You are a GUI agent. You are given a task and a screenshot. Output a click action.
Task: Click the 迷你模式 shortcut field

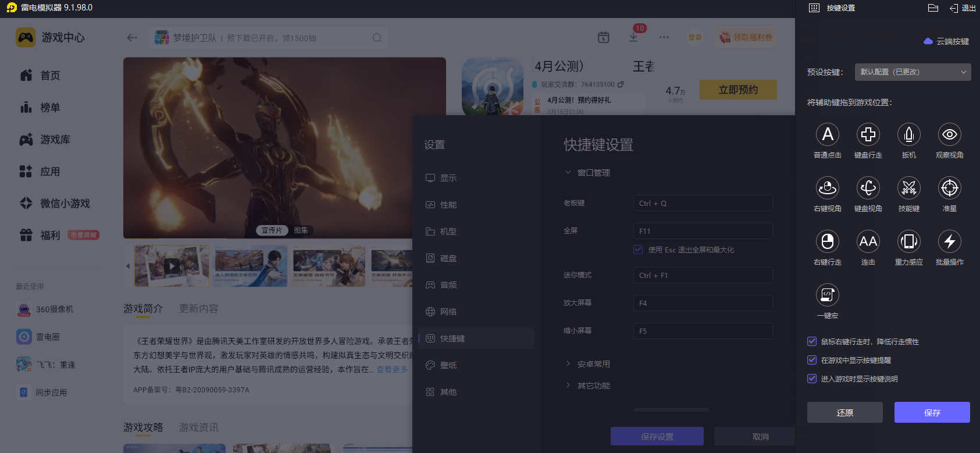[703, 275]
